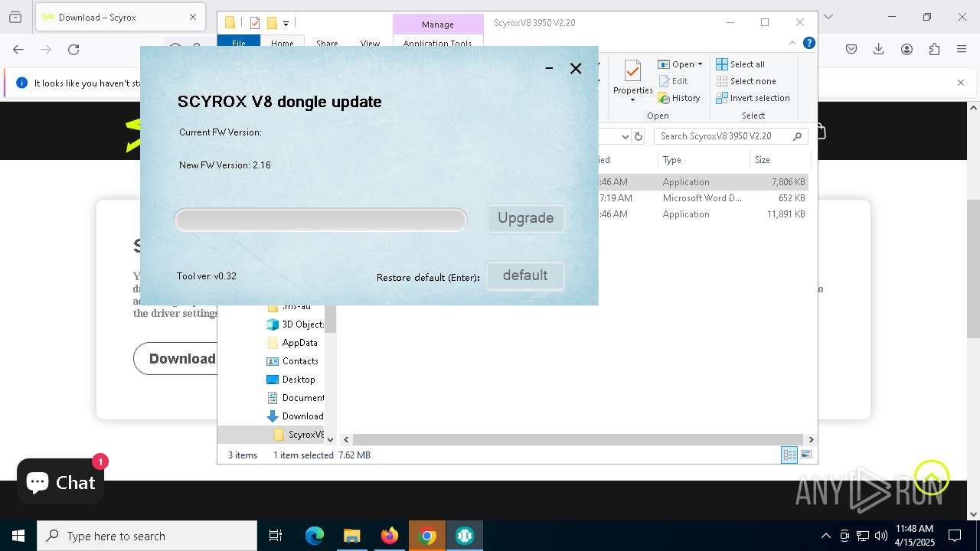Minimize the SCYROX V8 dongle update dialog
Screen dimensions: 980x551
549,68
